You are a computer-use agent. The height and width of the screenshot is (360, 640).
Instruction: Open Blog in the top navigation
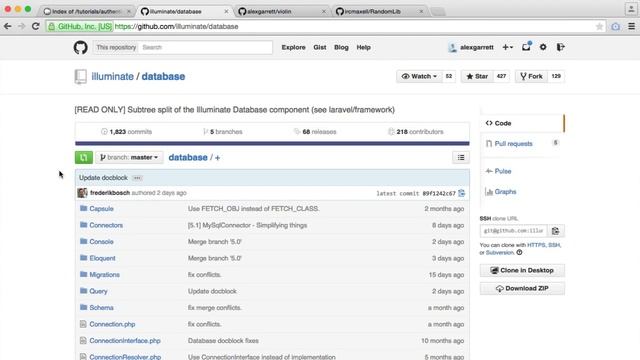[x=341, y=47]
